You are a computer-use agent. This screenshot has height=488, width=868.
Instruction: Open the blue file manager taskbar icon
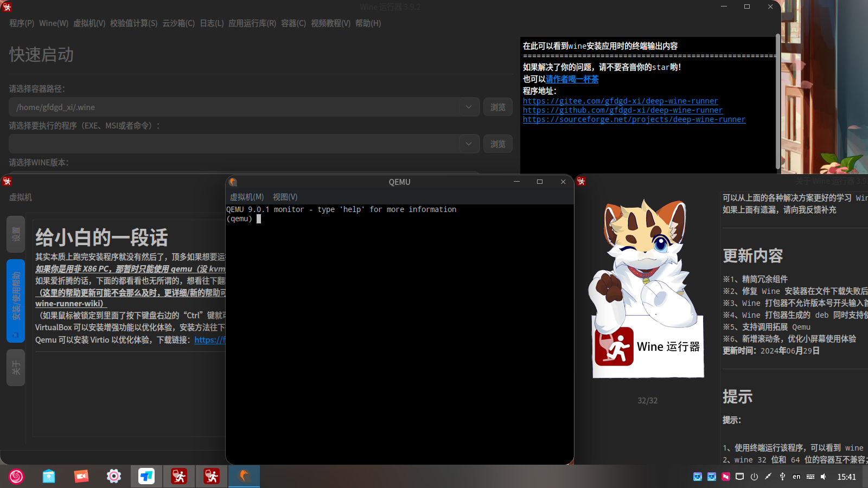point(49,477)
